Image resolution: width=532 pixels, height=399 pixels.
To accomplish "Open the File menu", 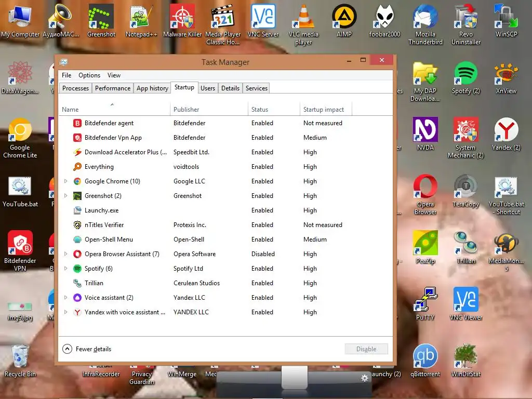I will tap(66, 75).
